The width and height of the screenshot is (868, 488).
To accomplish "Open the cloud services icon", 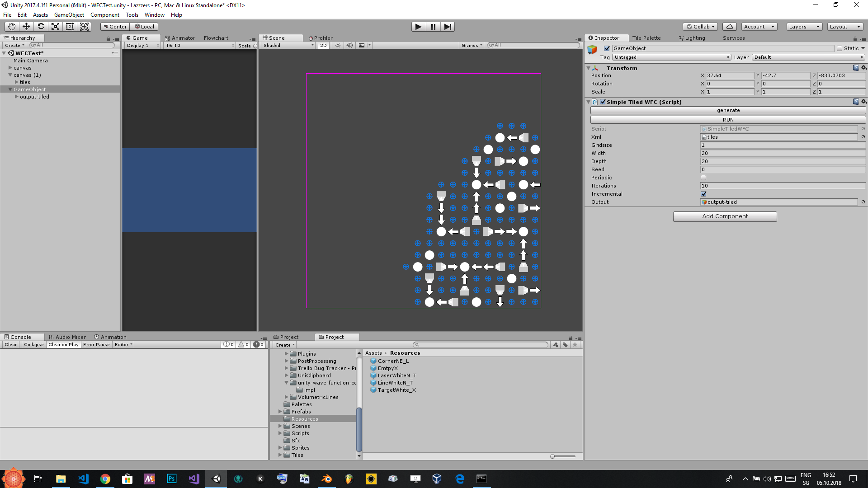I will pyautogui.click(x=730, y=27).
